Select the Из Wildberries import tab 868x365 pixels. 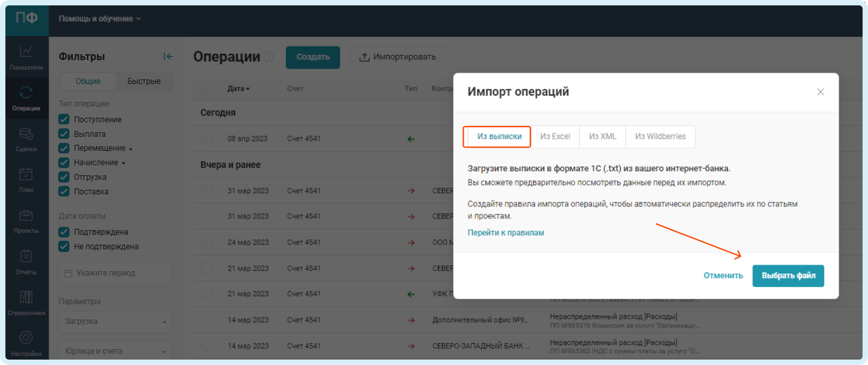coord(660,137)
